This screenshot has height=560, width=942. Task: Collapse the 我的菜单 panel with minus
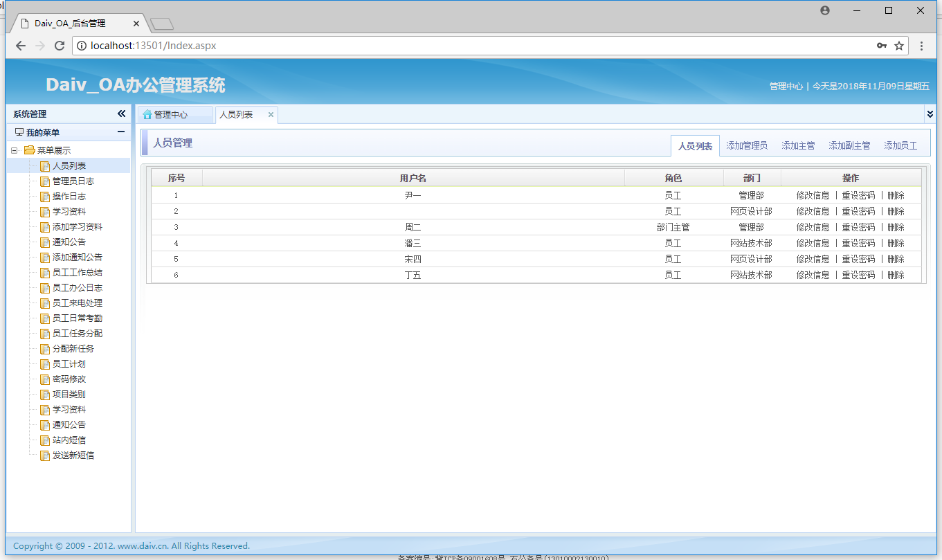pyautogui.click(x=121, y=132)
